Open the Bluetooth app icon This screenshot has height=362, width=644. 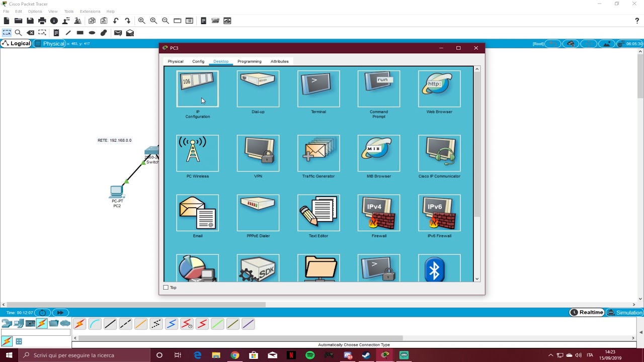(x=439, y=268)
